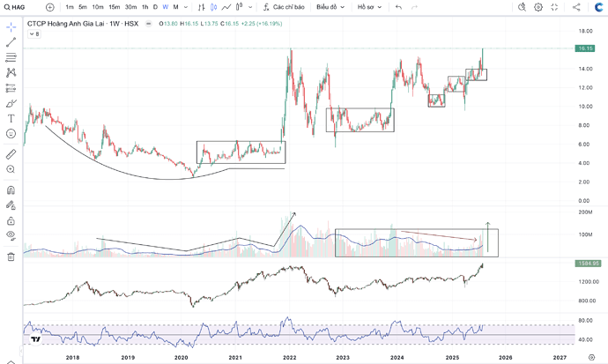608x364 pixels.
Task: Select the brush drawing tool
Action: tap(11, 103)
